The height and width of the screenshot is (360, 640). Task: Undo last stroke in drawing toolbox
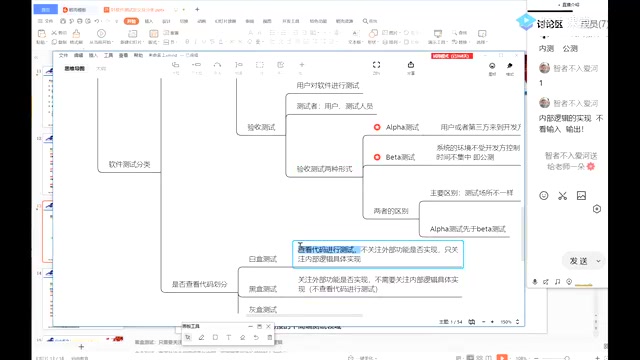pos(256,338)
